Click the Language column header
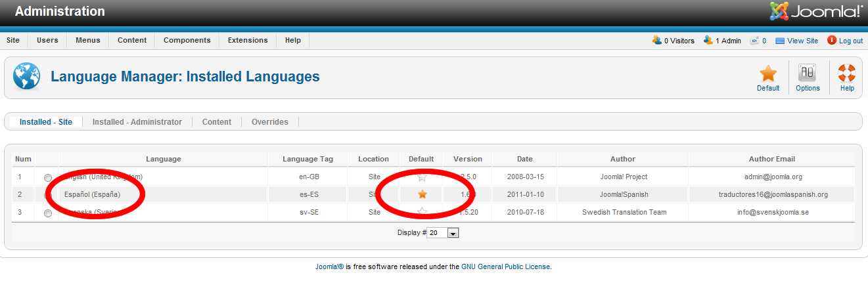This screenshot has width=868, height=298. tap(164, 159)
